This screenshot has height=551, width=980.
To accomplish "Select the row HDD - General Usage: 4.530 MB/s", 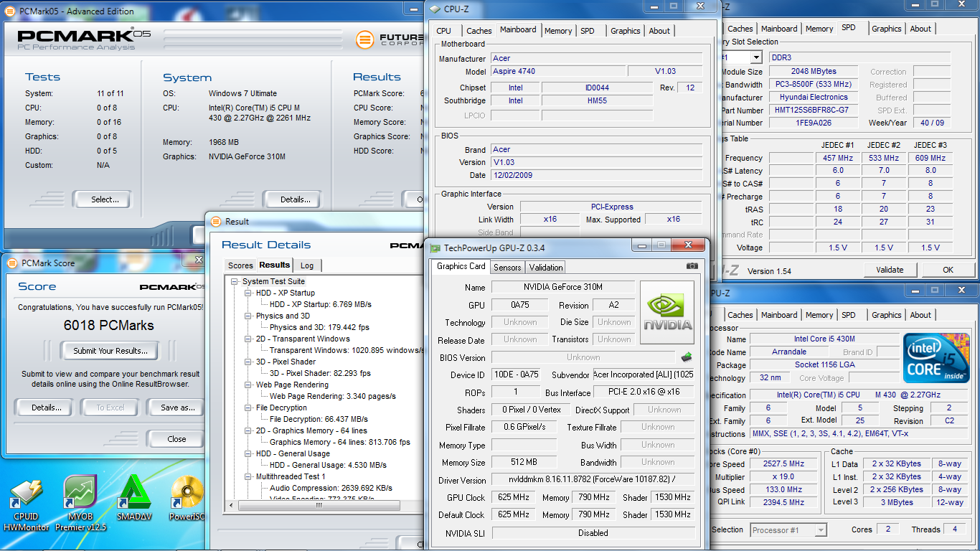I will pos(328,466).
